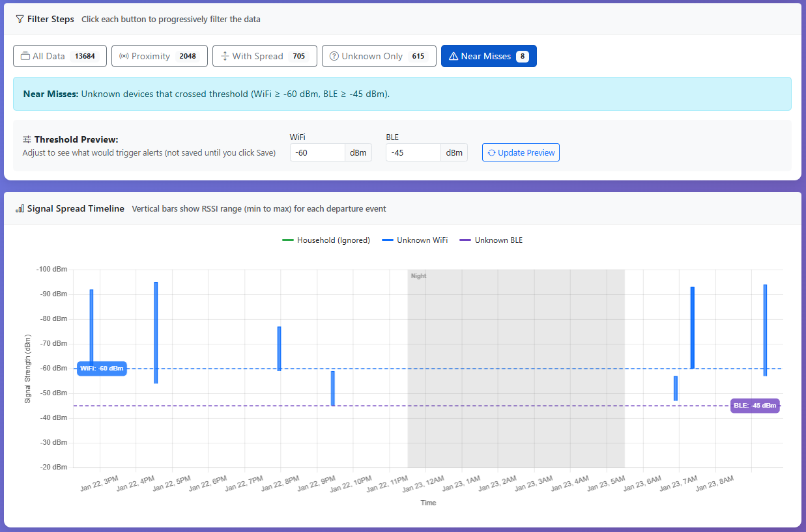Click the broadcast signal icon in Proximity button
This screenshot has height=532, width=806.
[x=124, y=56]
